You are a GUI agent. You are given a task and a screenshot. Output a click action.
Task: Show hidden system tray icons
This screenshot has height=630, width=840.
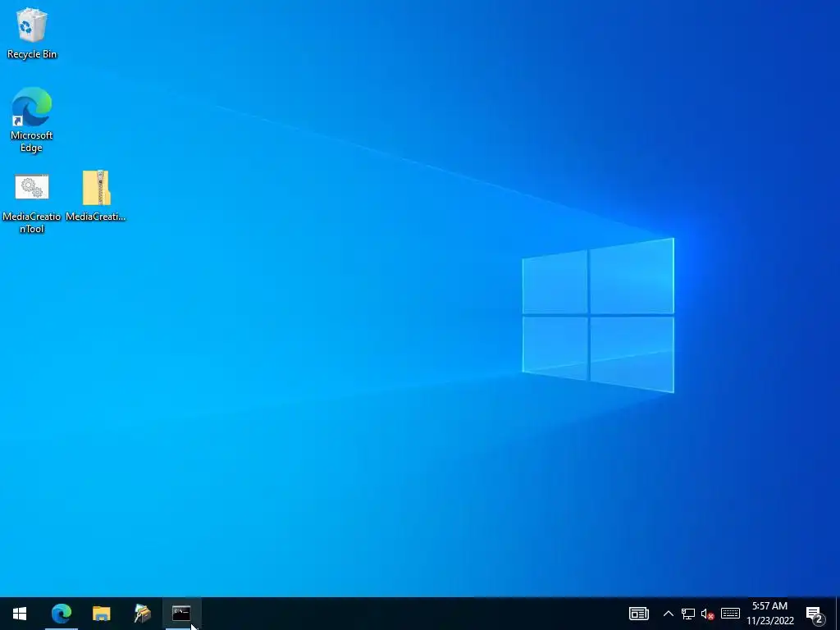pos(668,614)
